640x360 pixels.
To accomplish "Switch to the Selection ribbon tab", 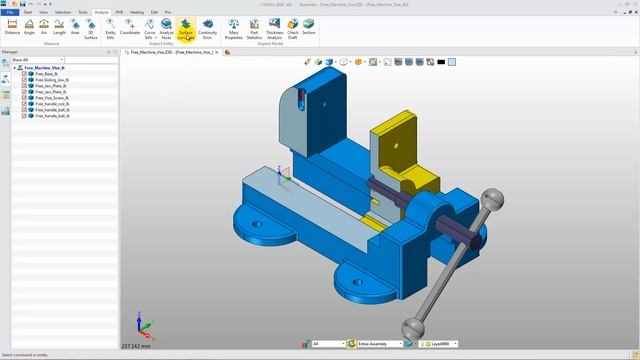I will click(x=62, y=12).
